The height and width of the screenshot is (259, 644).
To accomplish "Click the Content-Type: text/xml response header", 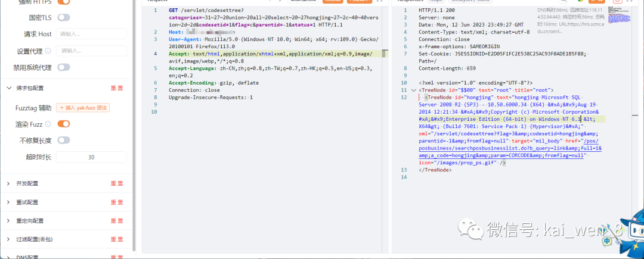I will click(x=475, y=32).
